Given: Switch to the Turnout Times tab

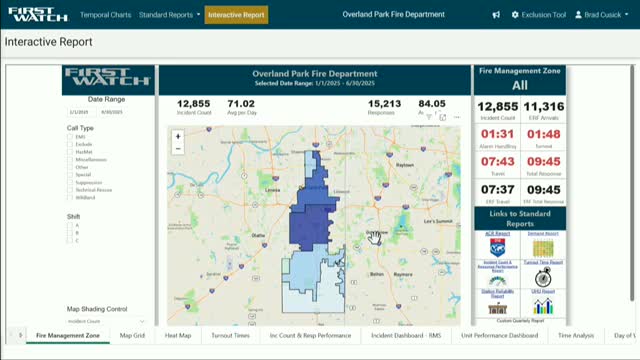Looking at the screenshot, I should point(230,335).
